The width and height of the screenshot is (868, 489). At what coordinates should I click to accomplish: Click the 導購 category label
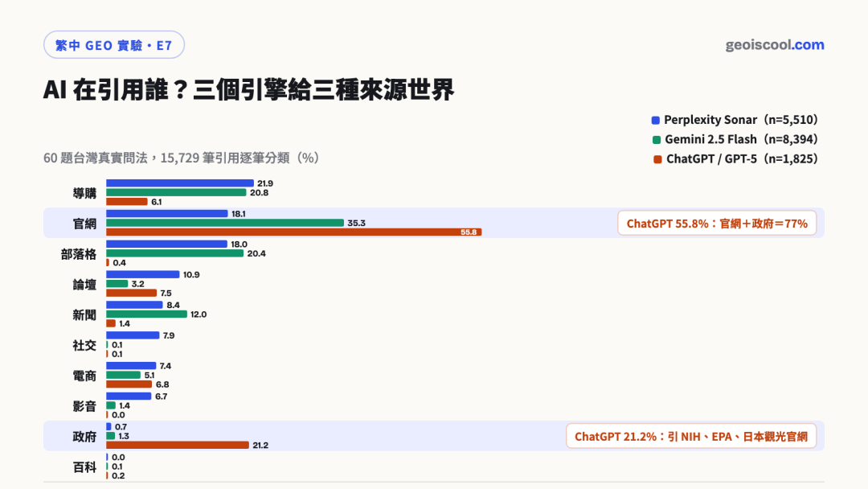tap(84, 193)
